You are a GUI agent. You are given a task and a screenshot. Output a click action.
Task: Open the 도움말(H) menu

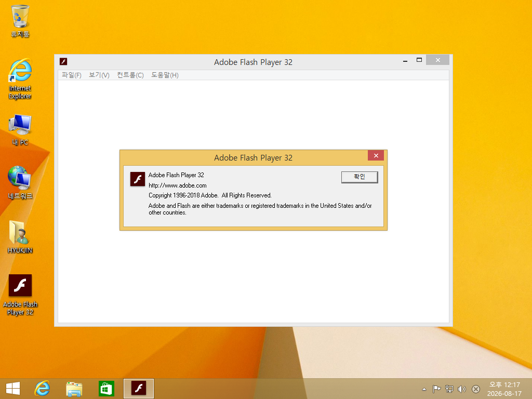pos(165,75)
